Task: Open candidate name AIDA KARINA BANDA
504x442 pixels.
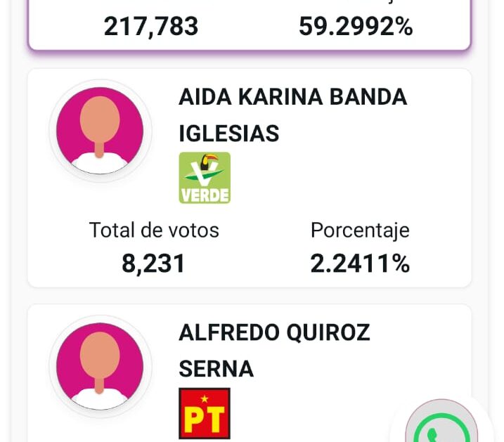Action: click(x=292, y=97)
